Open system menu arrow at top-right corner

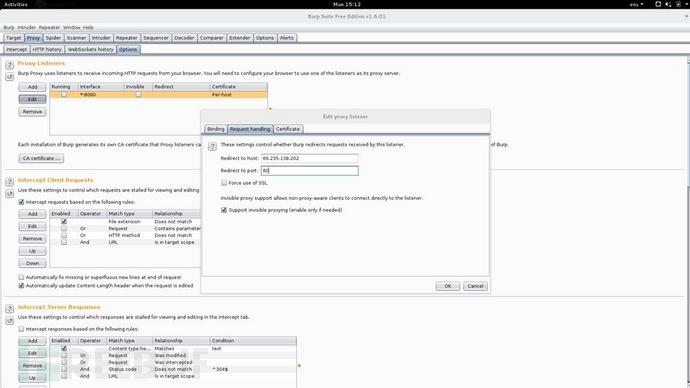(686, 4)
